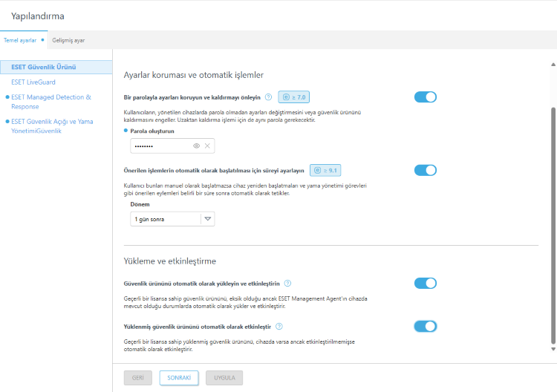The image size is (557, 392).
Task: Click help icon next to password protection setting
Action: pos(268,97)
